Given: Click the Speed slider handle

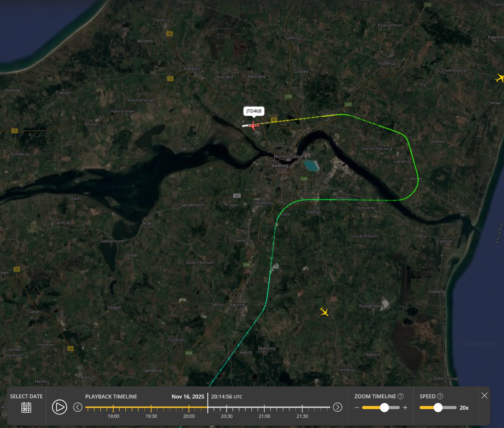Looking at the screenshot, I should pyautogui.click(x=438, y=408).
